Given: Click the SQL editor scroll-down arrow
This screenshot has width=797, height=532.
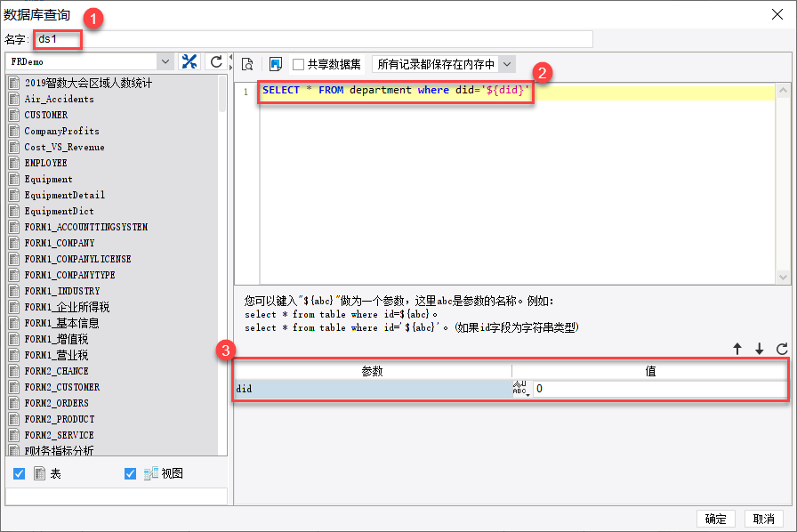Looking at the screenshot, I should [x=783, y=278].
